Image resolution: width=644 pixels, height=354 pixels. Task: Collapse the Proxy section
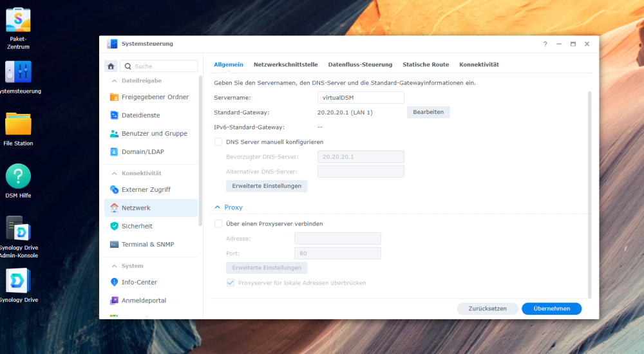[x=217, y=207]
